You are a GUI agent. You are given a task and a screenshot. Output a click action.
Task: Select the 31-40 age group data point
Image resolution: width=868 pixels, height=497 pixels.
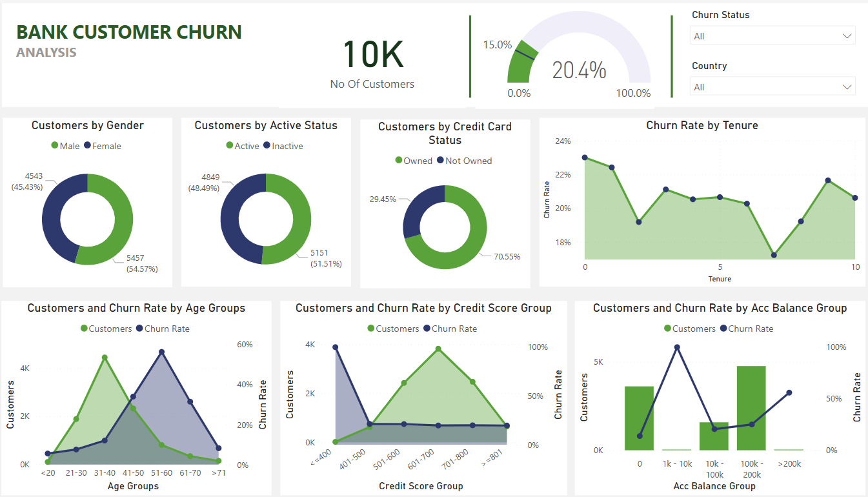pyautogui.click(x=103, y=356)
